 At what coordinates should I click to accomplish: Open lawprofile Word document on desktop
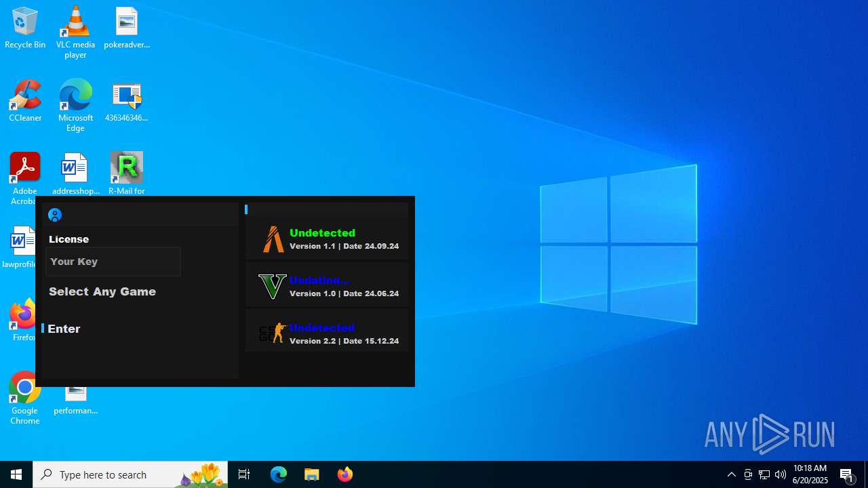click(x=20, y=247)
